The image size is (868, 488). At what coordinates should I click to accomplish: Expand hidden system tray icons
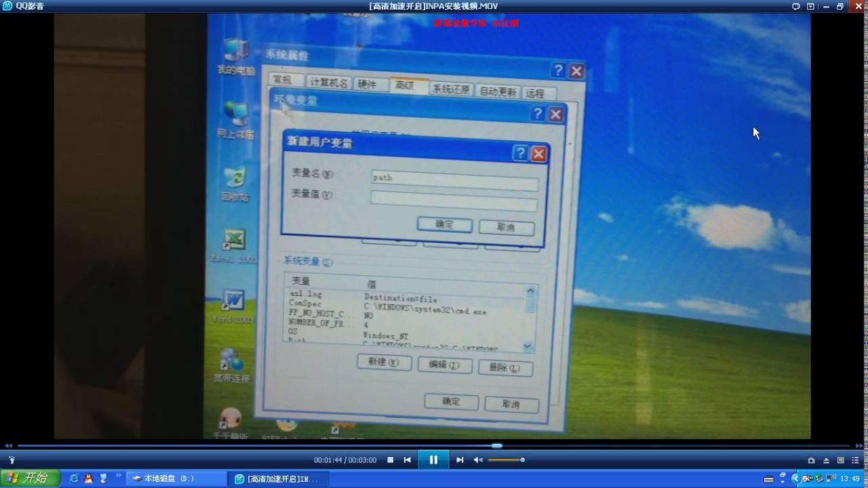796,479
